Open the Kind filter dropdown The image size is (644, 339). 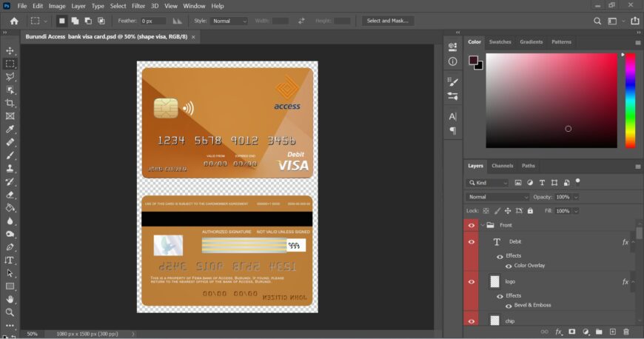click(488, 183)
